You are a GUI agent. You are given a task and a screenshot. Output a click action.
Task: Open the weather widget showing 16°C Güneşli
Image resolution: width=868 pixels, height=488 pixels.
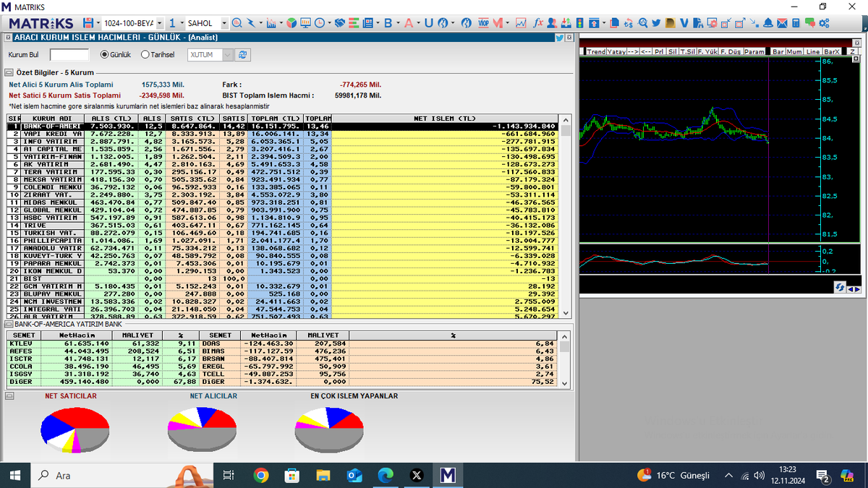coord(674,475)
